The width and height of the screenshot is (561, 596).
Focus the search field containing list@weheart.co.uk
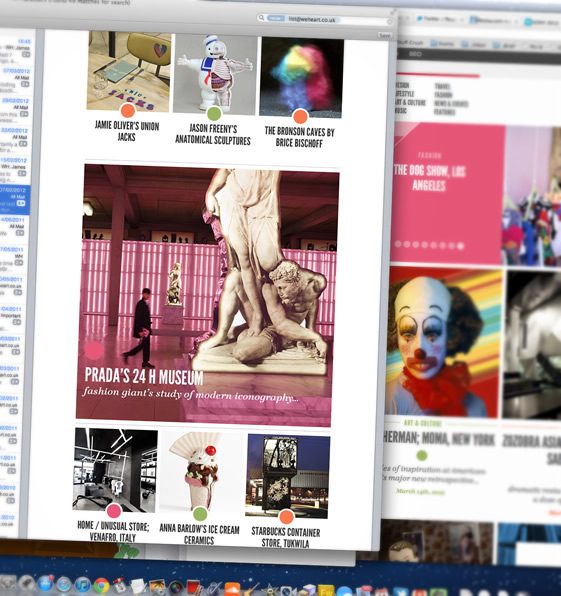click(x=325, y=19)
